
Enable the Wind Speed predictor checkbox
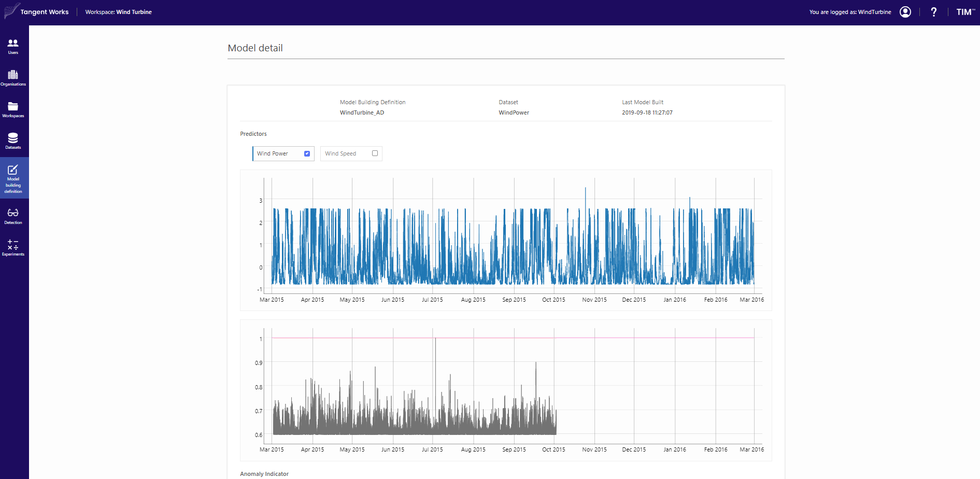(x=375, y=153)
